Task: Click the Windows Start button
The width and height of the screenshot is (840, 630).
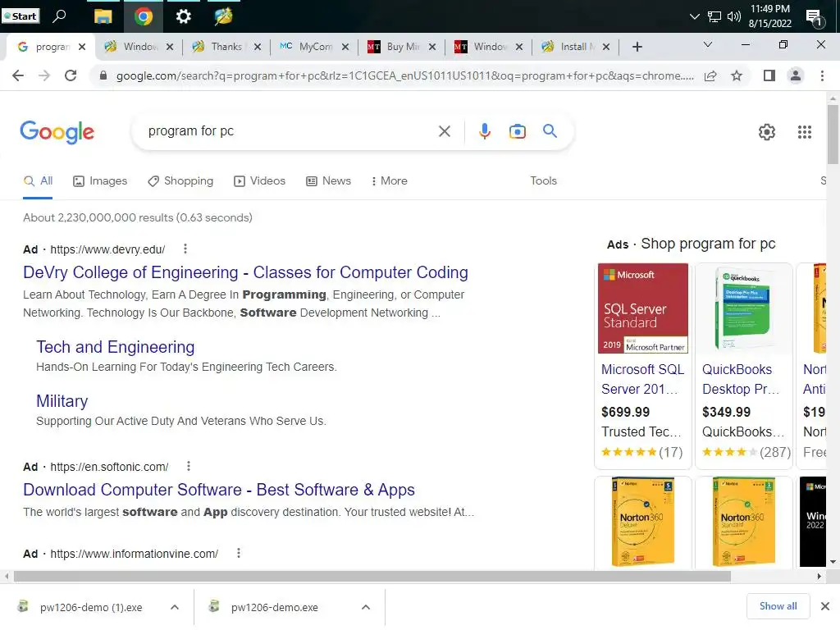Action: (x=20, y=16)
